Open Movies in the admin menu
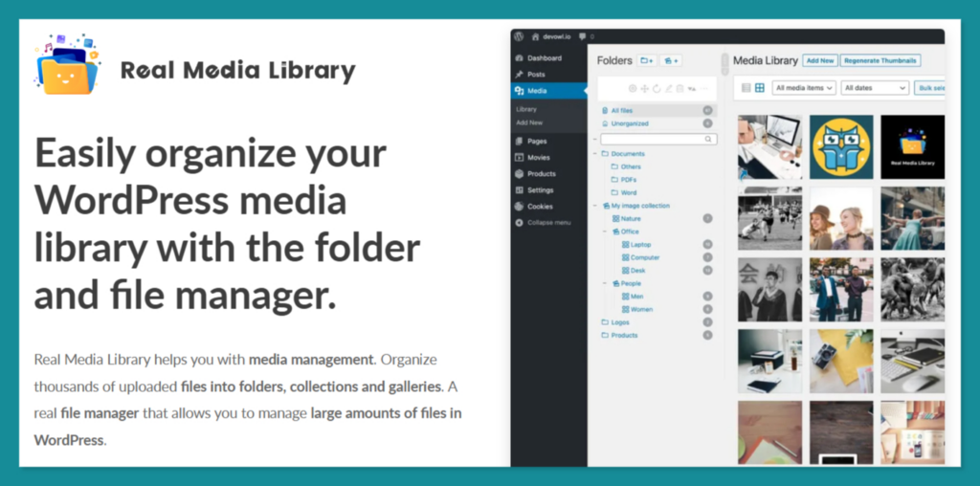980x486 pixels. 538,158
